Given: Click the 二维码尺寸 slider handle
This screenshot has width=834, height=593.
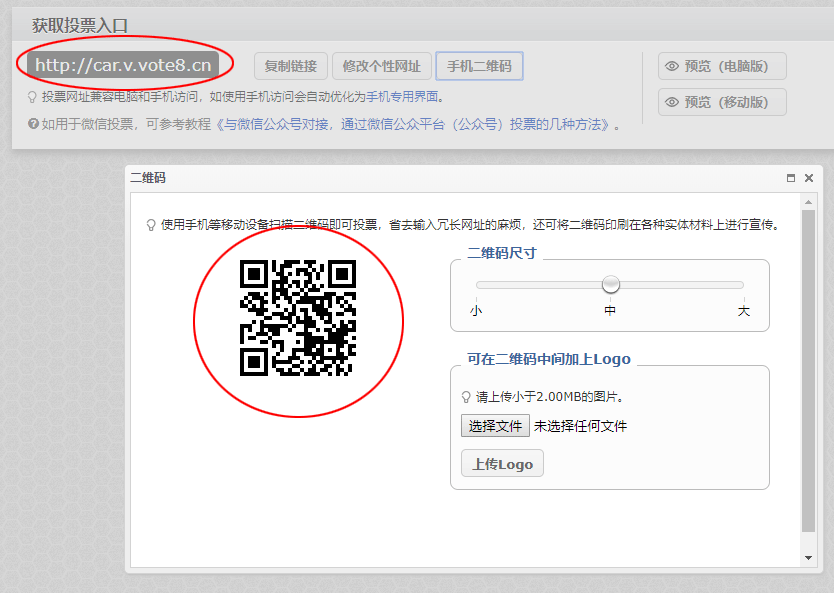Looking at the screenshot, I should (x=611, y=285).
